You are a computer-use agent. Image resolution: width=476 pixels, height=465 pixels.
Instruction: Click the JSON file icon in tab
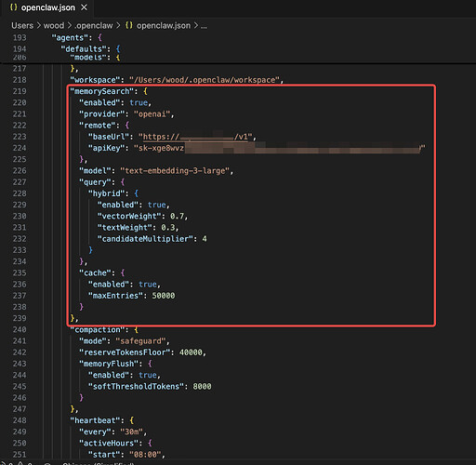coord(14,7)
